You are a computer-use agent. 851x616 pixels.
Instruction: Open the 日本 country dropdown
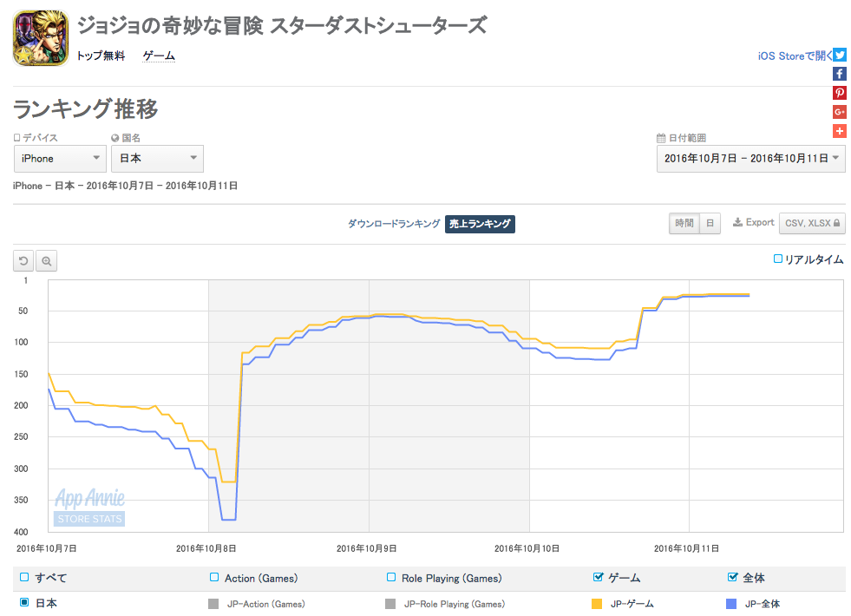pyautogui.click(x=157, y=159)
